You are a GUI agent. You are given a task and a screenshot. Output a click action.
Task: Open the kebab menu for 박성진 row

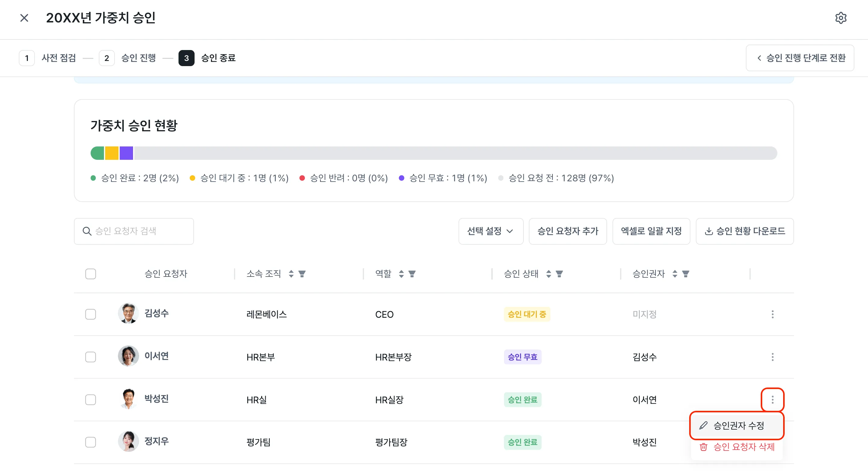(x=772, y=400)
